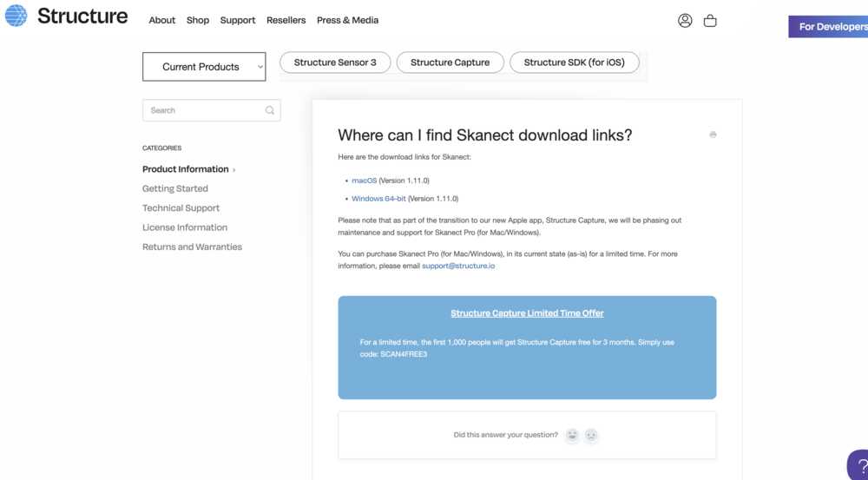Click the Windows 64-bit download link

(378, 199)
